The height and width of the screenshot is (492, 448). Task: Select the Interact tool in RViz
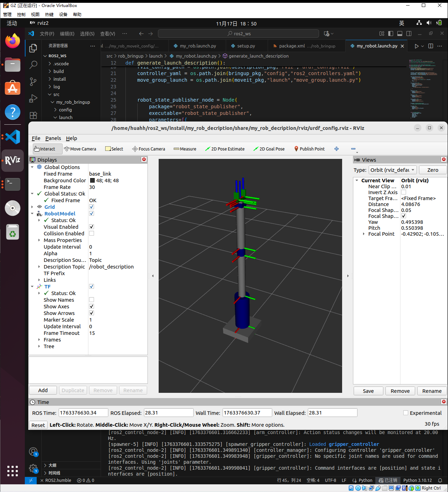[x=47, y=149]
